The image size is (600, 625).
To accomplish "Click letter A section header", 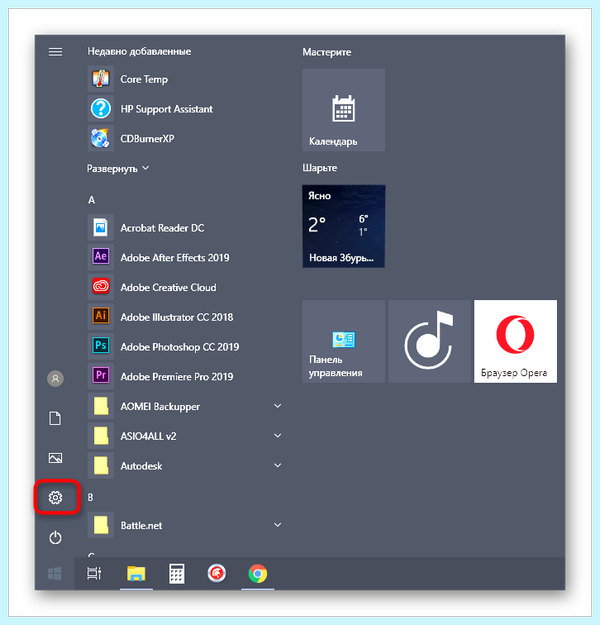I will [x=91, y=200].
